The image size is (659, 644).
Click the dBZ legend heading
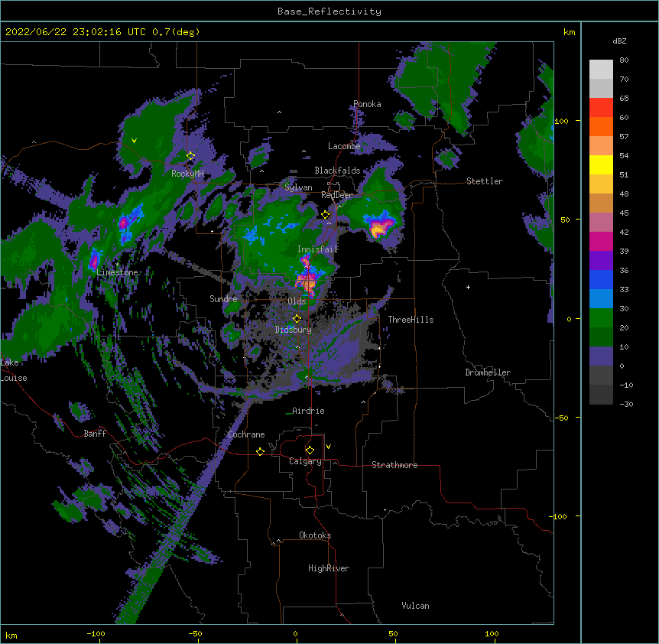tap(619, 41)
